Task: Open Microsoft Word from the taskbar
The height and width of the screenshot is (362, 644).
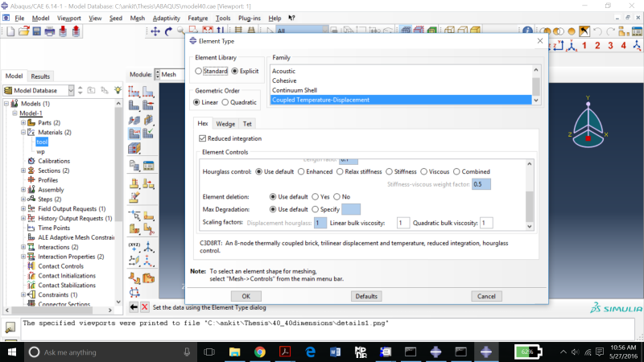Action: click(x=335, y=352)
